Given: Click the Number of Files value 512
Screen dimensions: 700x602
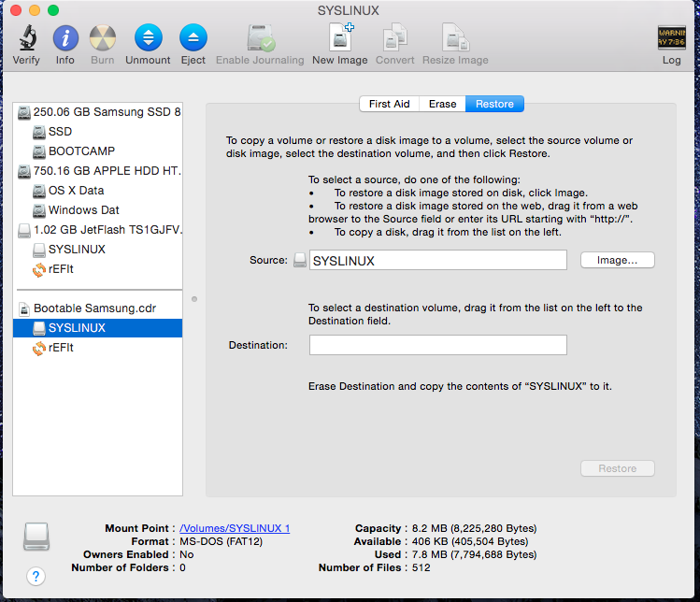Looking at the screenshot, I should pos(421,567).
